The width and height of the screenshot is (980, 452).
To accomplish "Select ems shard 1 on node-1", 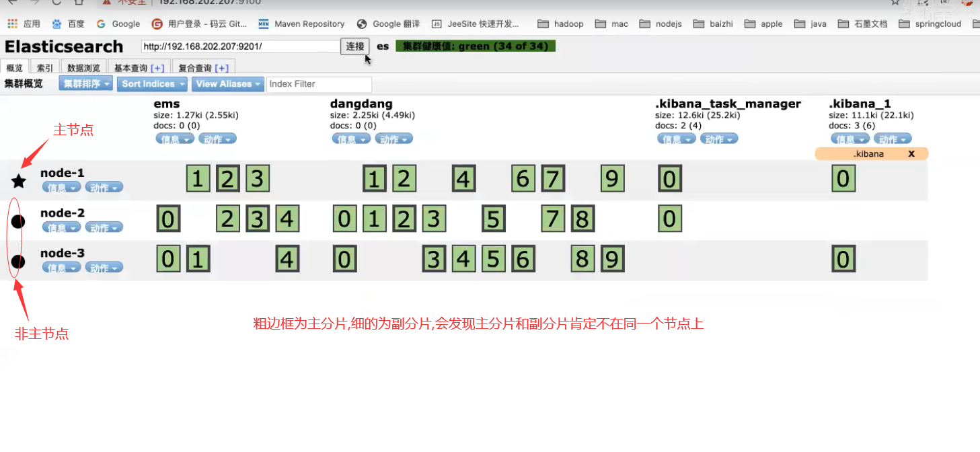I will tap(197, 179).
